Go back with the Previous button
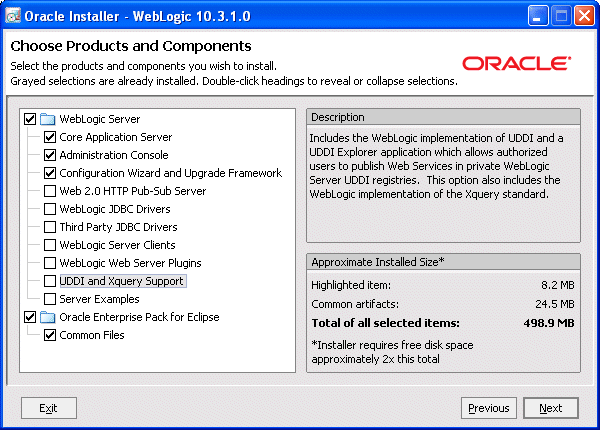 tap(489, 408)
